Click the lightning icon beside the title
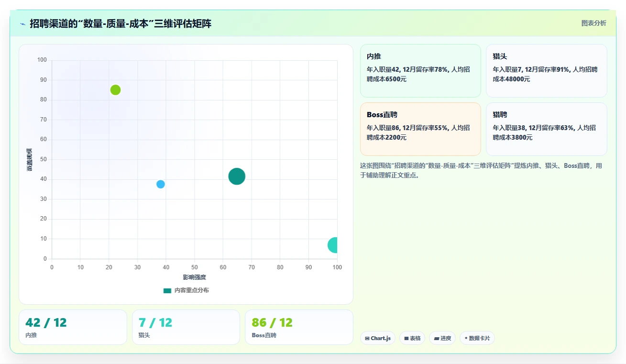626x364 pixels. pyautogui.click(x=22, y=24)
